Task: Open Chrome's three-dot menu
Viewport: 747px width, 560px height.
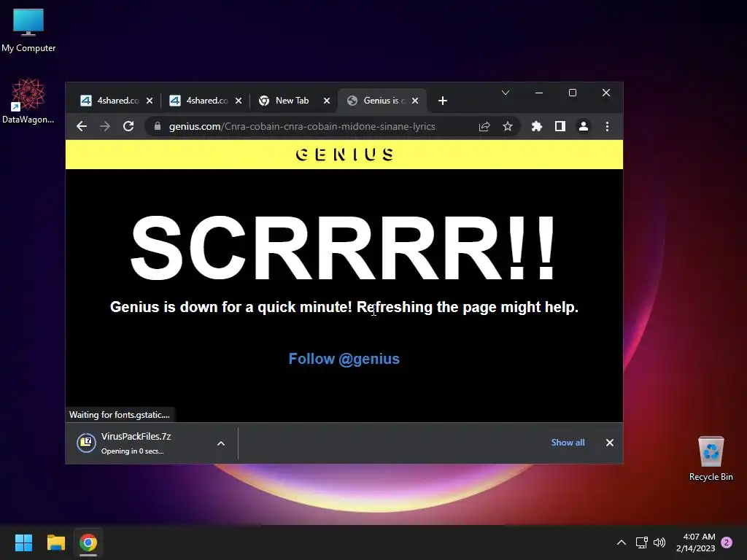Action: click(607, 126)
